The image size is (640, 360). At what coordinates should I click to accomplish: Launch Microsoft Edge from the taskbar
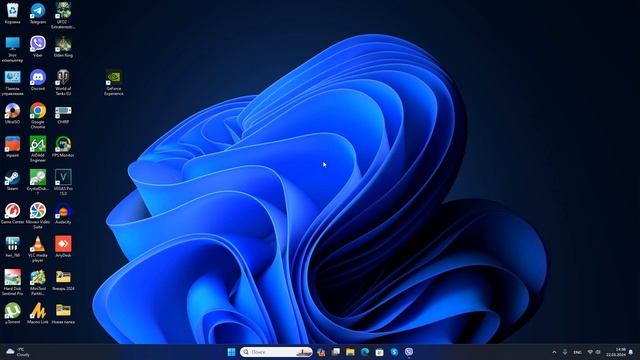pyautogui.click(x=365, y=352)
